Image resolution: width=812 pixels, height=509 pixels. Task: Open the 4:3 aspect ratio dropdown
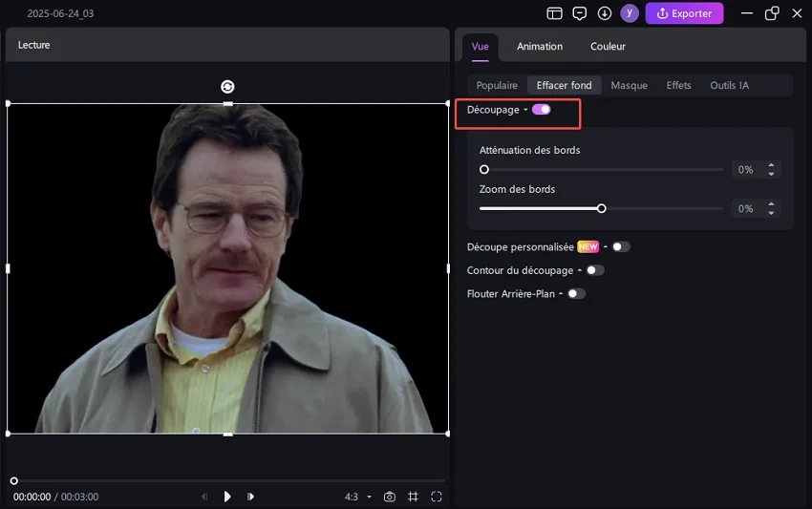click(x=357, y=497)
